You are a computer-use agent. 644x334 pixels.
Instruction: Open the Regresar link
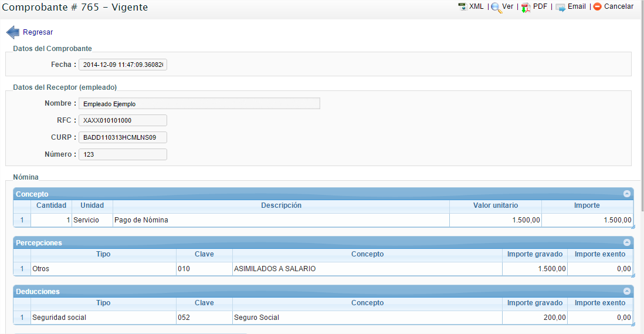tap(38, 32)
